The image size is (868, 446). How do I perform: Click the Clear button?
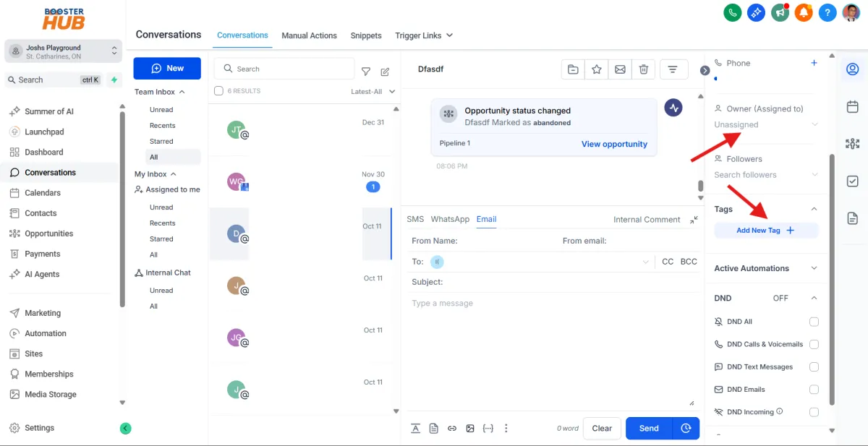(602, 428)
